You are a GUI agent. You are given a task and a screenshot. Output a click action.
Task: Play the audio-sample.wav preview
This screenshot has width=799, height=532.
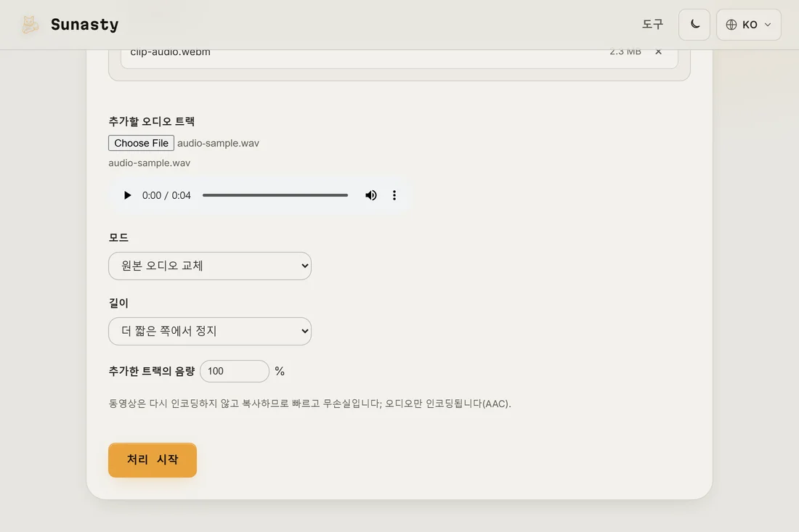127,195
